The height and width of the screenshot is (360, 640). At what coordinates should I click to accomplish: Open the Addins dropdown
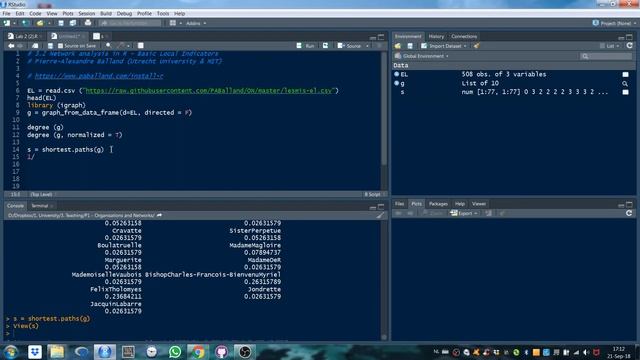pos(196,23)
